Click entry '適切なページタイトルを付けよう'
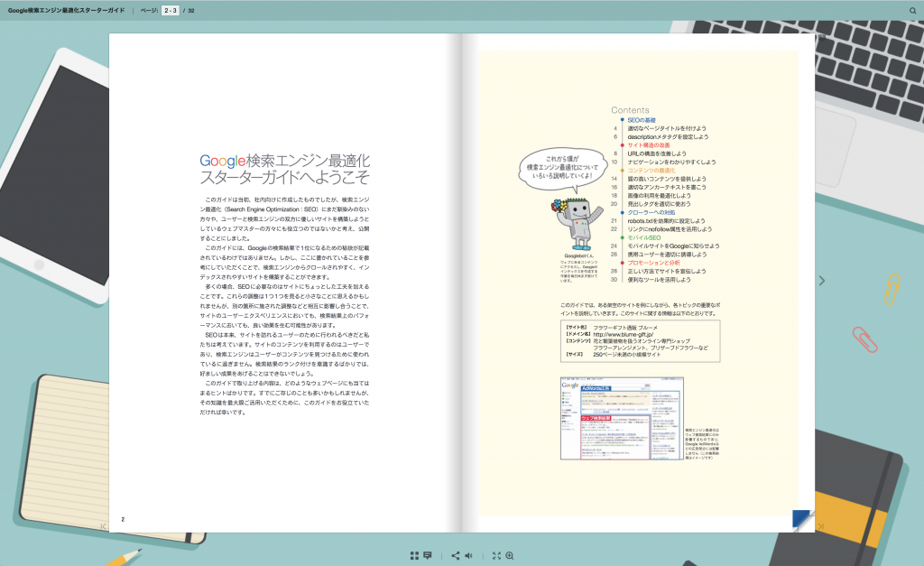 pyautogui.click(x=667, y=128)
